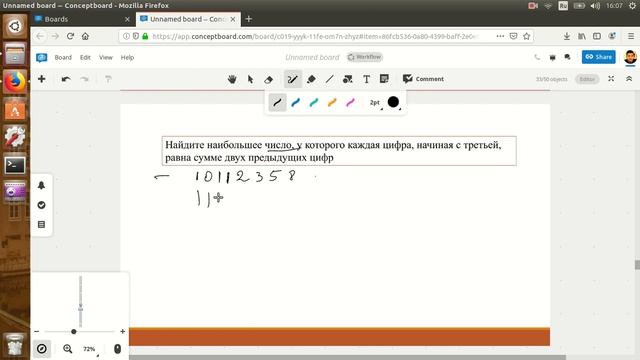Click the Editor role badge

(587, 79)
